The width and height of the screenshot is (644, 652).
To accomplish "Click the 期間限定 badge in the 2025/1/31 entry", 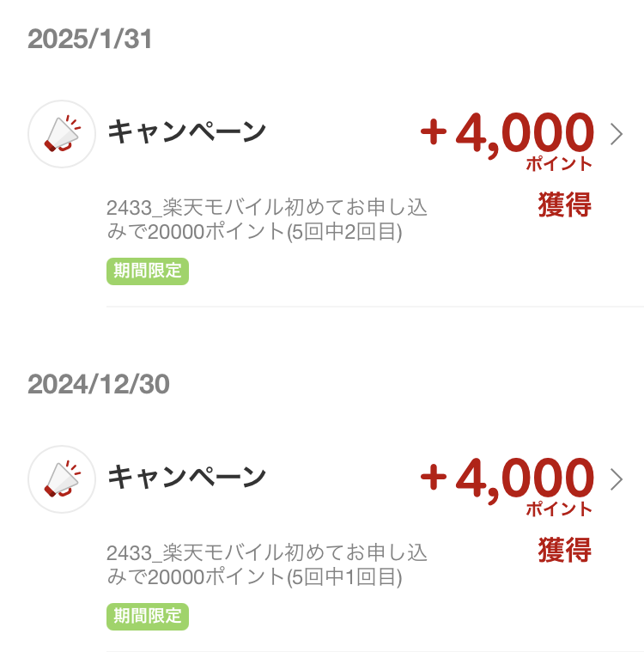I will tap(148, 271).
